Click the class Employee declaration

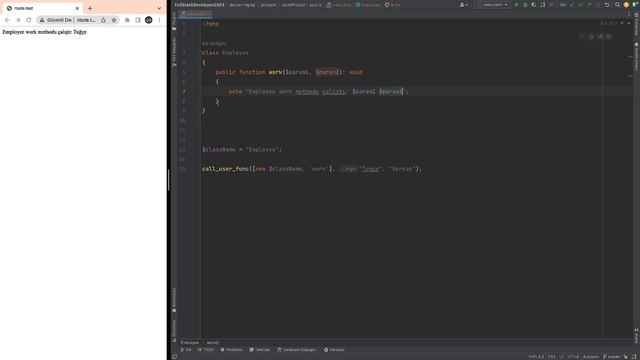tap(225, 53)
